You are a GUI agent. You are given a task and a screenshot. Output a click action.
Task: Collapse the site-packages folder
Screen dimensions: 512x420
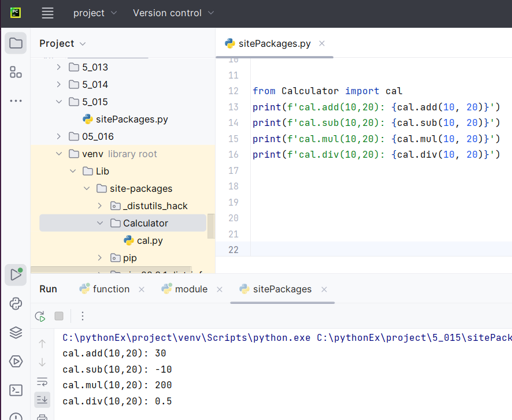point(87,188)
